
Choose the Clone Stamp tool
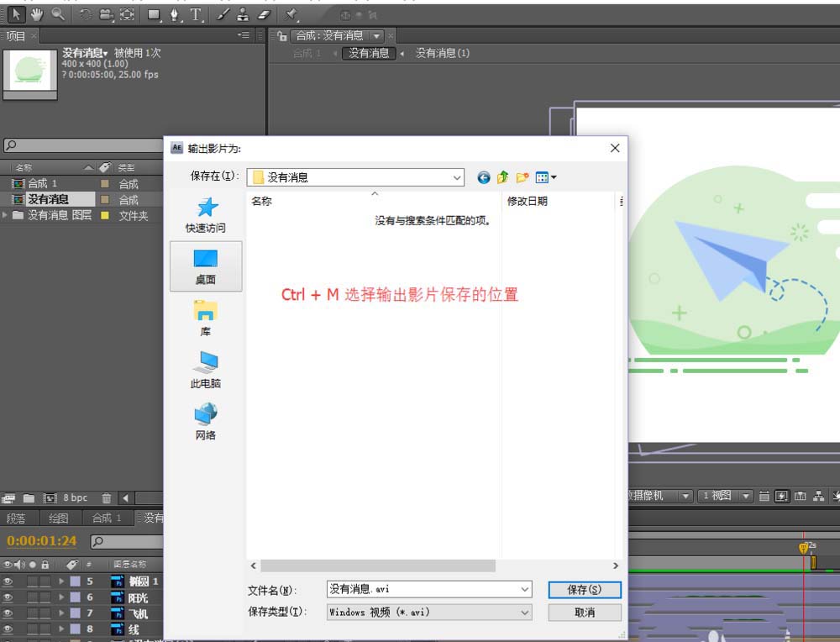point(242,13)
